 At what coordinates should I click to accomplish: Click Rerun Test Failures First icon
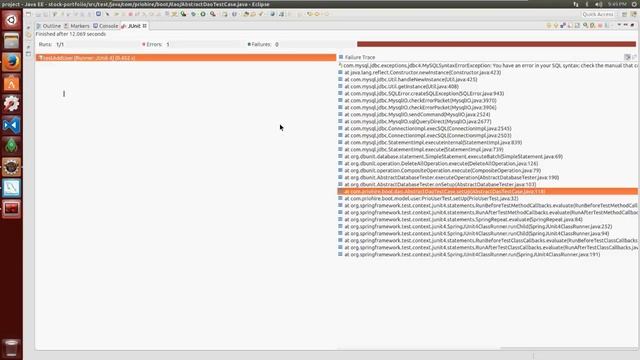(592, 25)
